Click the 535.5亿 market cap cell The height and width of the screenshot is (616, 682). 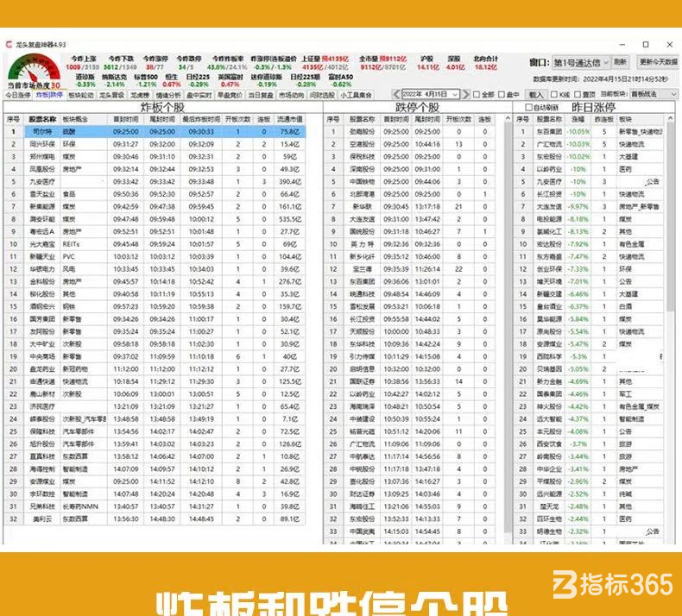tap(290, 219)
